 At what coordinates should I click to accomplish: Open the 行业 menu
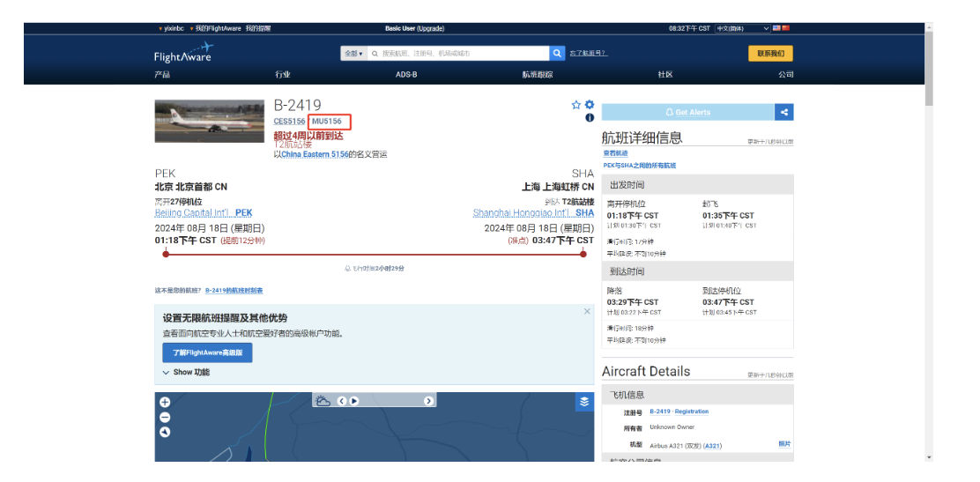[x=283, y=74]
